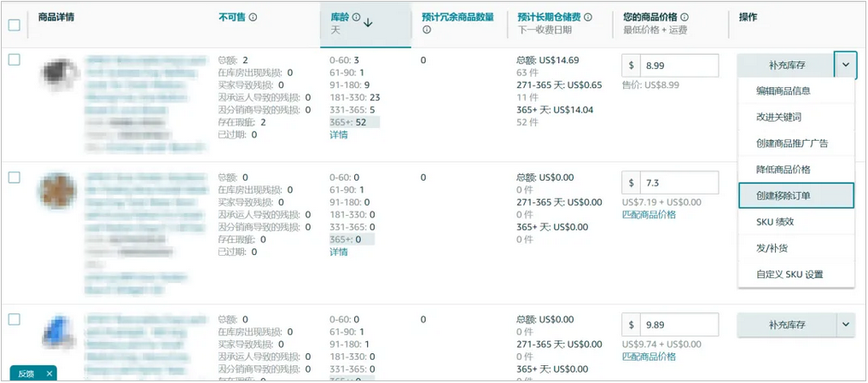
Task: Collapse the first row action dropdown arrow
Action: coord(844,65)
